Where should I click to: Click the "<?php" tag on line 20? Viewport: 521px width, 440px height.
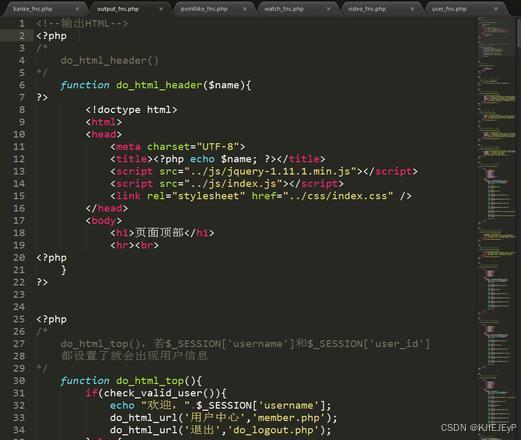click(52, 258)
